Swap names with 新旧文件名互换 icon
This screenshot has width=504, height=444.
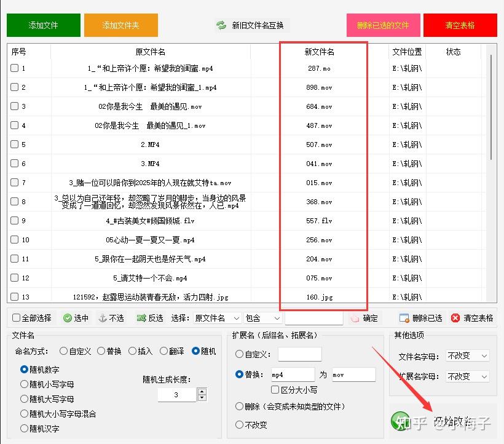[x=221, y=25]
